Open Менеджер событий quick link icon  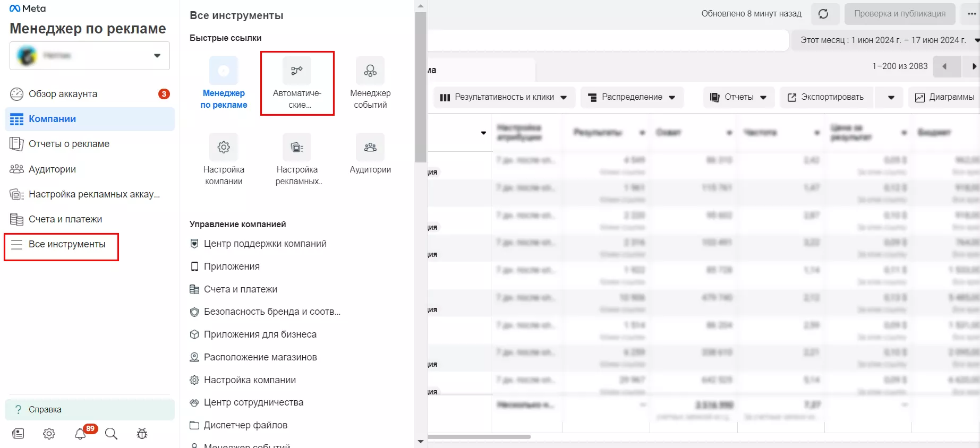(x=370, y=71)
